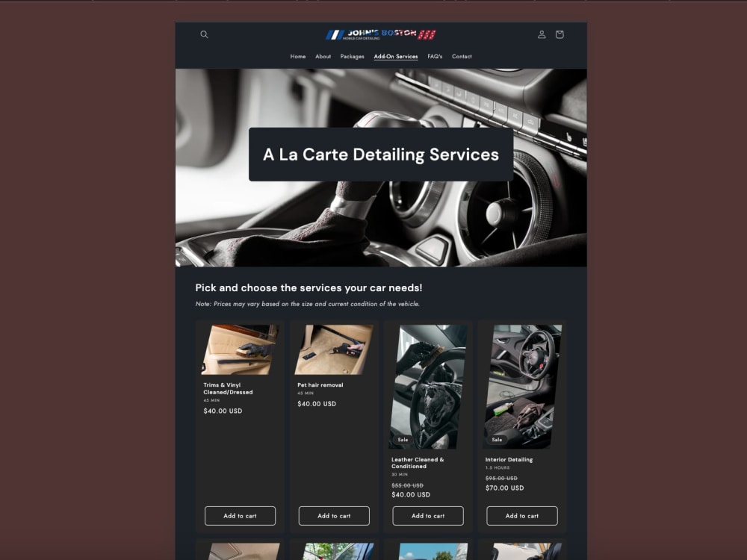Click the A La Carte Detailing Services banner heading
Screen dimensions: 747x560
(x=381, y=155)
